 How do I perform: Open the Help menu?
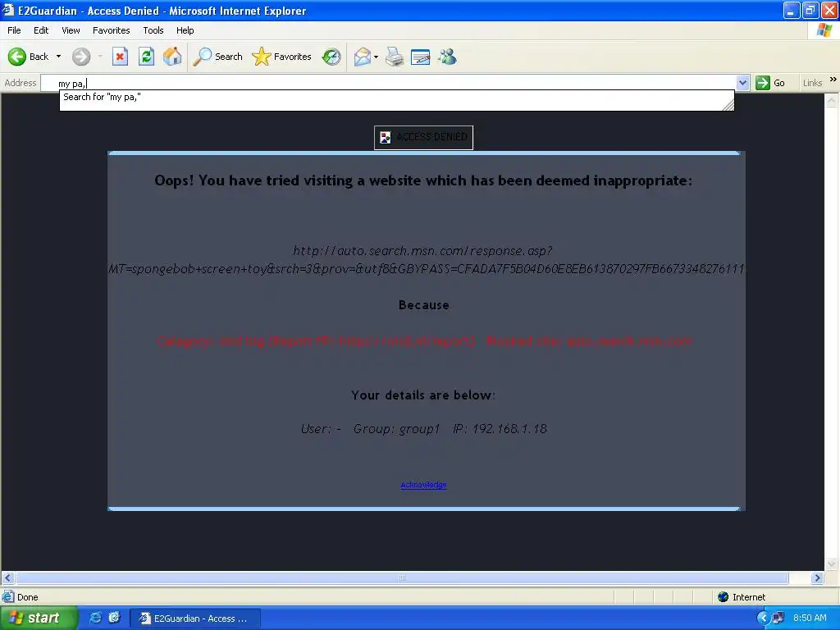185,30
